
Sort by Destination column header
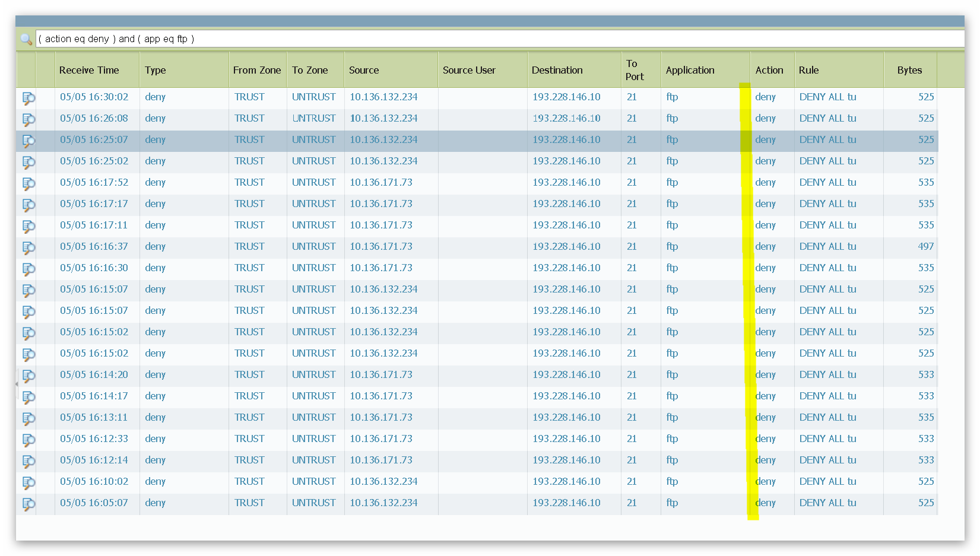(574, 70)
